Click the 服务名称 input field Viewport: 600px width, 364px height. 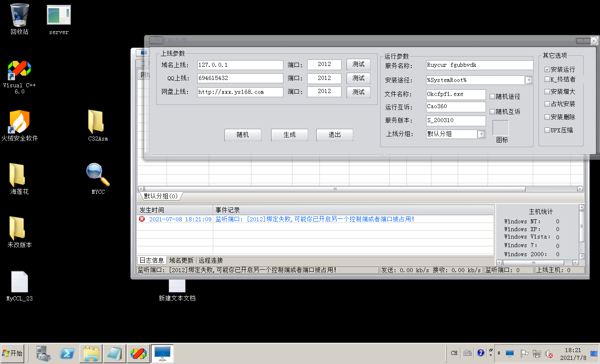click(x=479, y=65)
